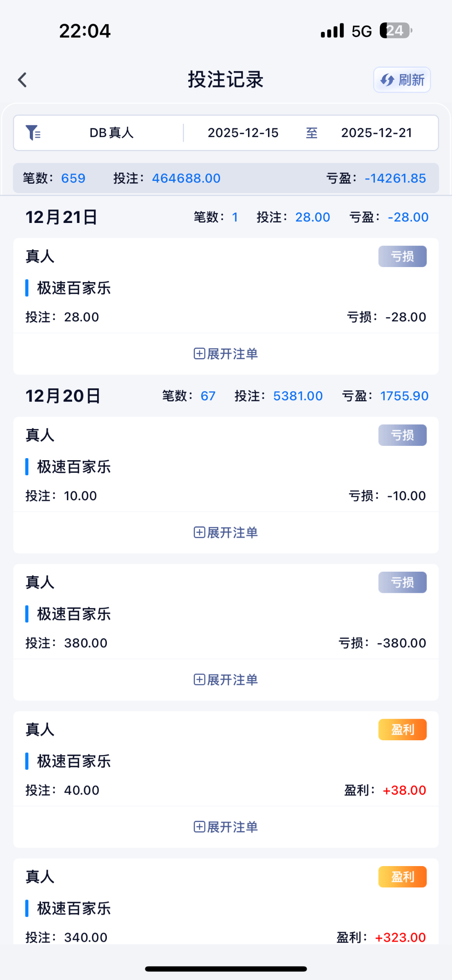This screenshot has height=980, width=452.
Task: Tap the 投注记录 page title
Action: [x=226, y=80]
